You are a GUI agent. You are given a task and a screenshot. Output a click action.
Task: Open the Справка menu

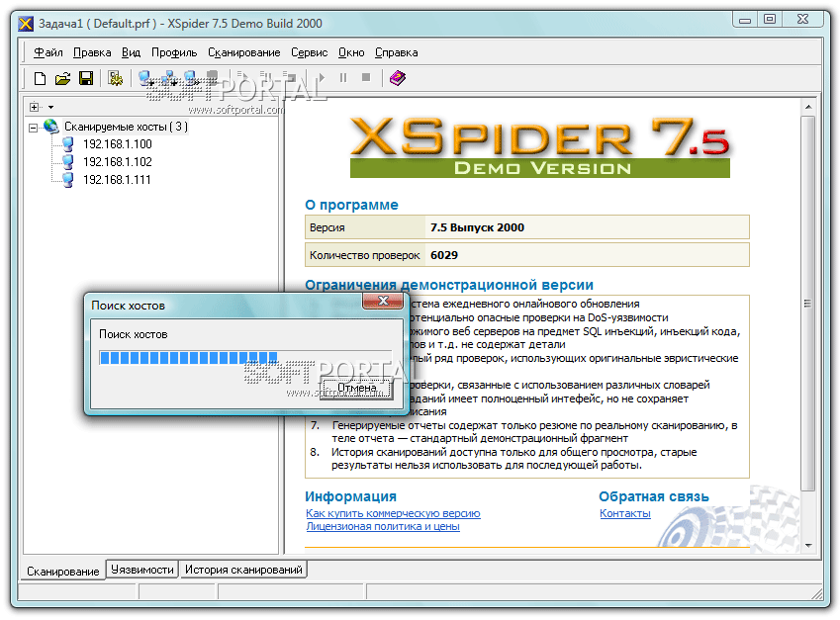(x=396, y=52)
